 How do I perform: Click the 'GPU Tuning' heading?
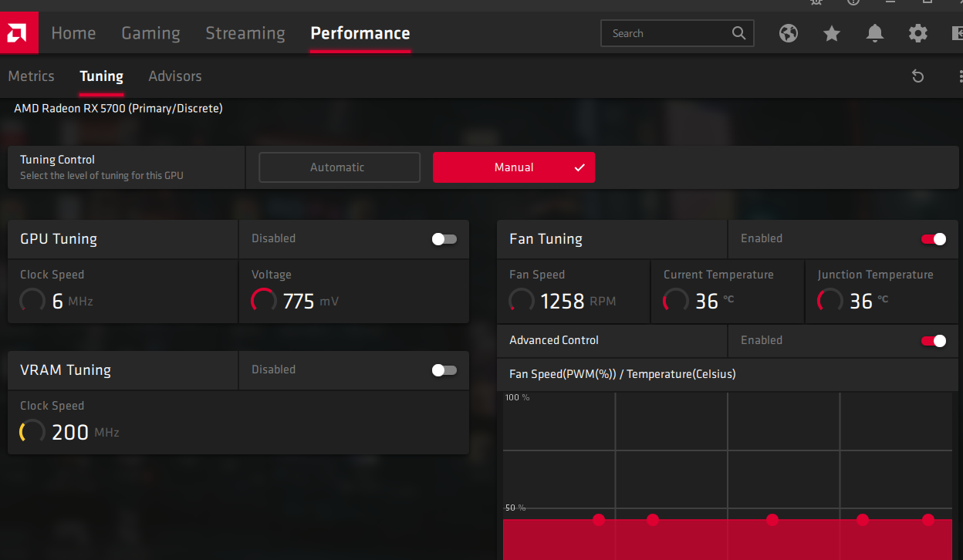(59, 239)
